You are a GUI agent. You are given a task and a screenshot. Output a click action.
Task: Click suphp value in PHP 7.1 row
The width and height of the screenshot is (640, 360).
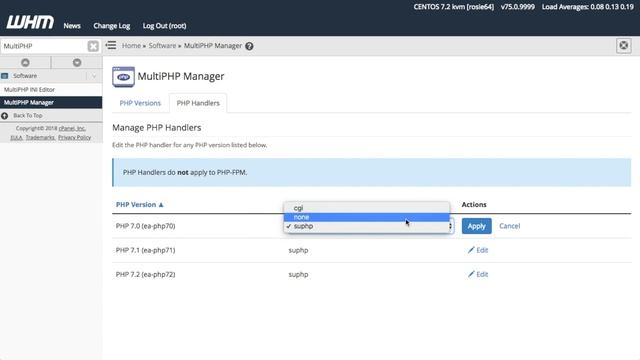pos(298,250)
